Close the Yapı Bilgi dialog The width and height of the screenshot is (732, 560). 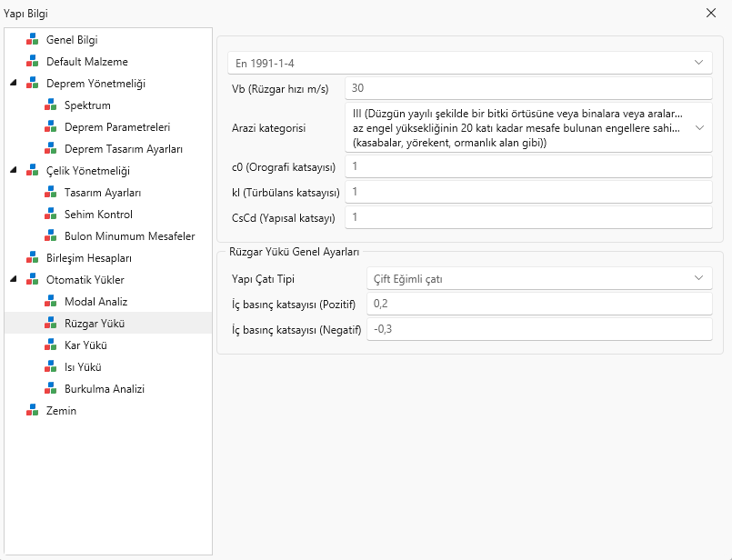coord(710,13)
